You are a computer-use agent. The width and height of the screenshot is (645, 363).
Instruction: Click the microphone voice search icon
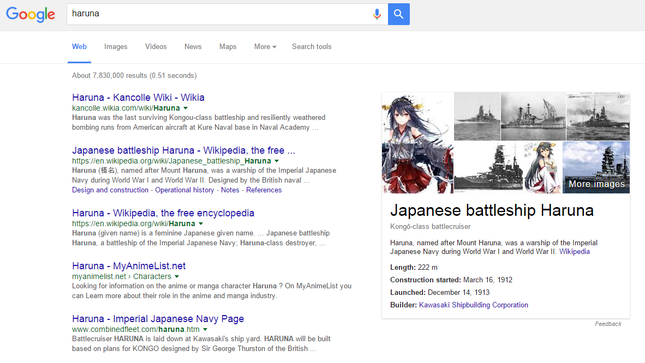[377, 14]
